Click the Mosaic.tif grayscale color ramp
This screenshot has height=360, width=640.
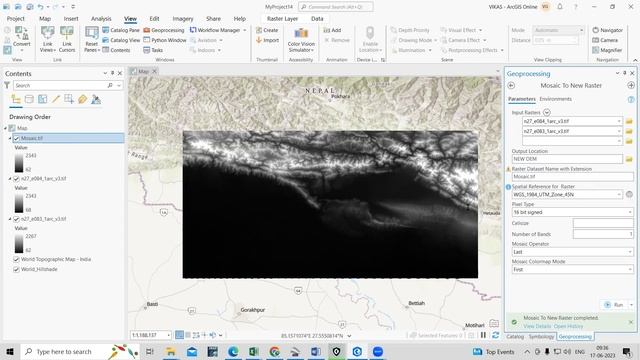pyautogui.click(x=19, y=162)
